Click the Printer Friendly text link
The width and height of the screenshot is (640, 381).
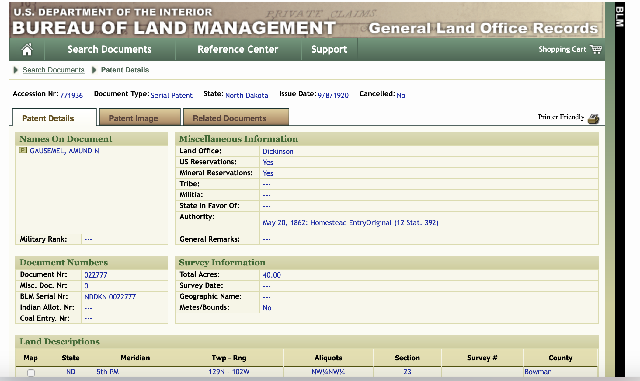[x=561, y=117]
